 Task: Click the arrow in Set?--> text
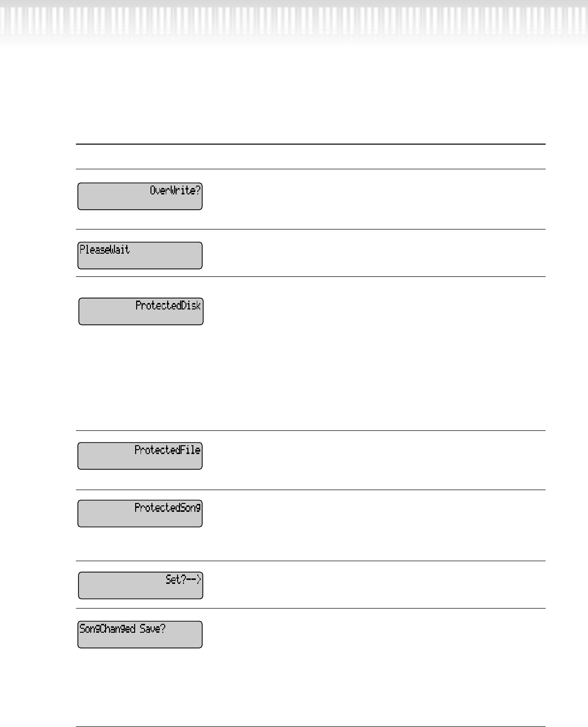pos(194,580)
